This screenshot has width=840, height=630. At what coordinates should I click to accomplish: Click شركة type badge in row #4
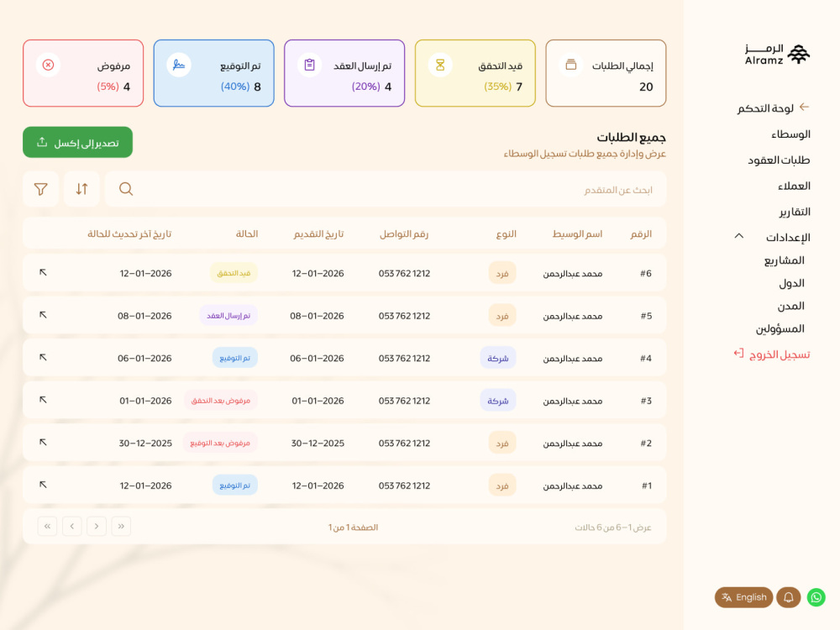498,358
